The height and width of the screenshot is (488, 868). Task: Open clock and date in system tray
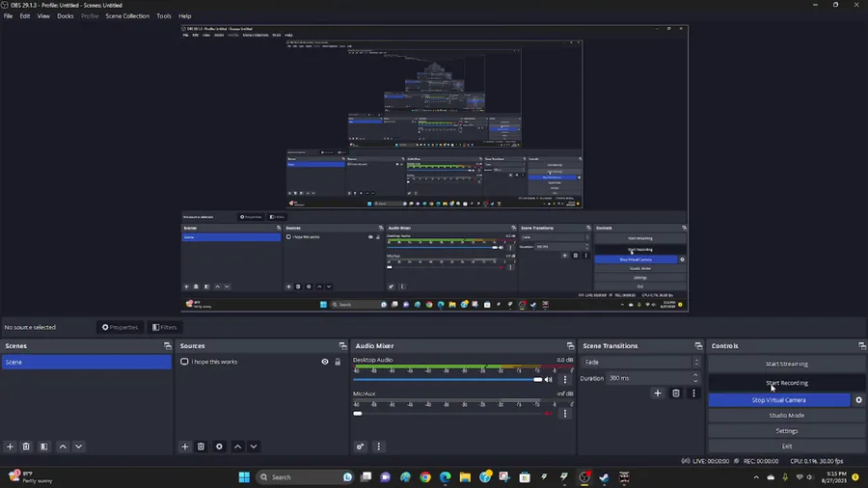[836, 477]
